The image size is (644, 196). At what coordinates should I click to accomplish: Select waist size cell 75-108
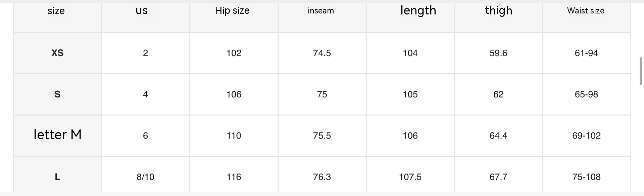coord(586,177)
